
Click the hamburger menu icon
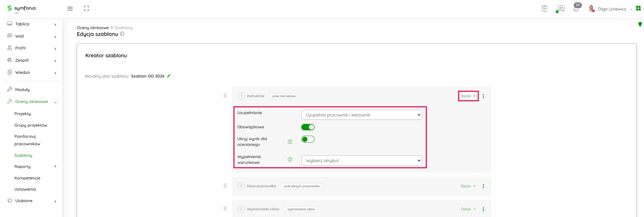[x=70, y=9]
